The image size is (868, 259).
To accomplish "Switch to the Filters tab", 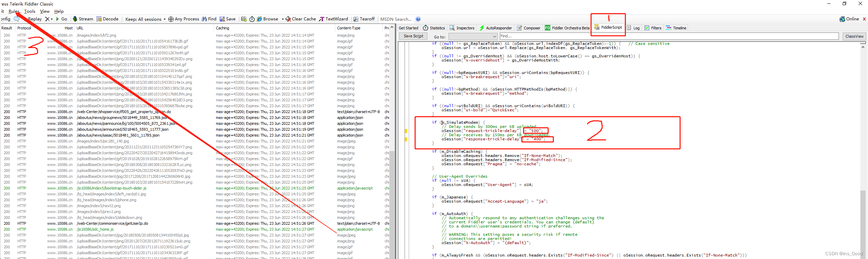I will [x=653, y=28].
